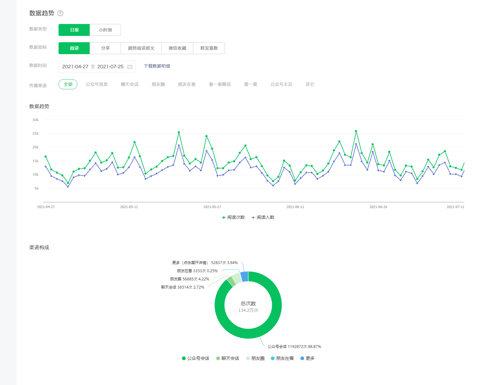
Task: Choose the 公众号消息 channel filter
Action: point(97,84)
